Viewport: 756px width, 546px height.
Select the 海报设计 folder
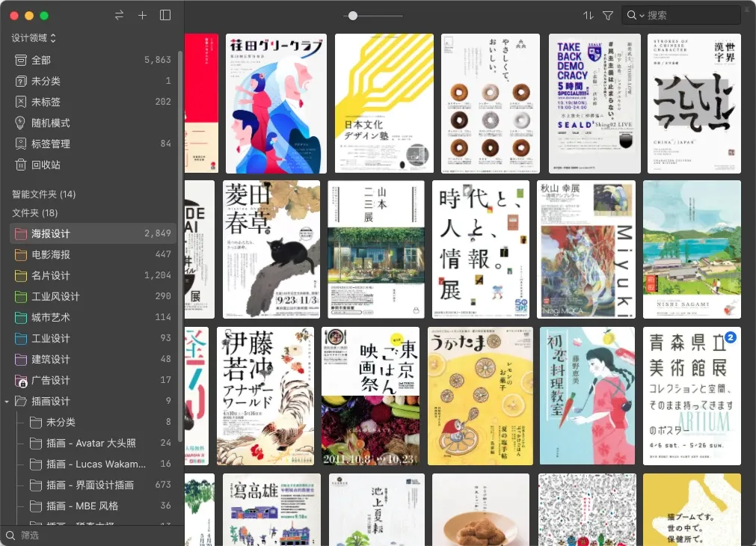point(93,233)
